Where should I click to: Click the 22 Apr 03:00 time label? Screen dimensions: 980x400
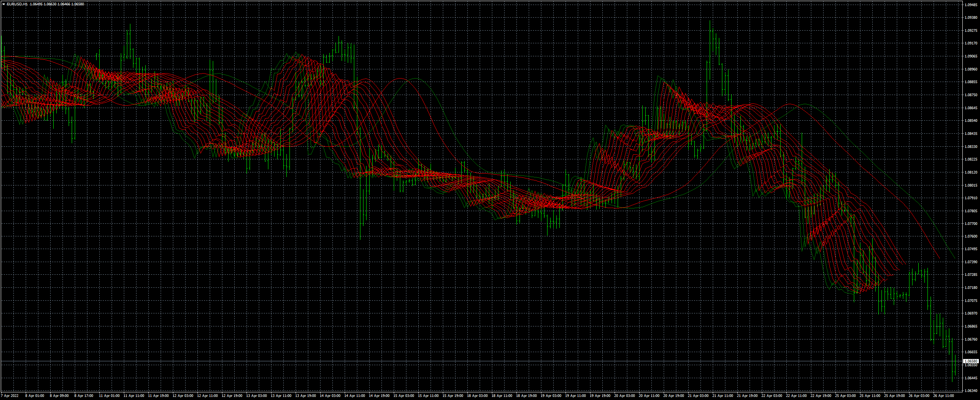click(x=772, y=396)
